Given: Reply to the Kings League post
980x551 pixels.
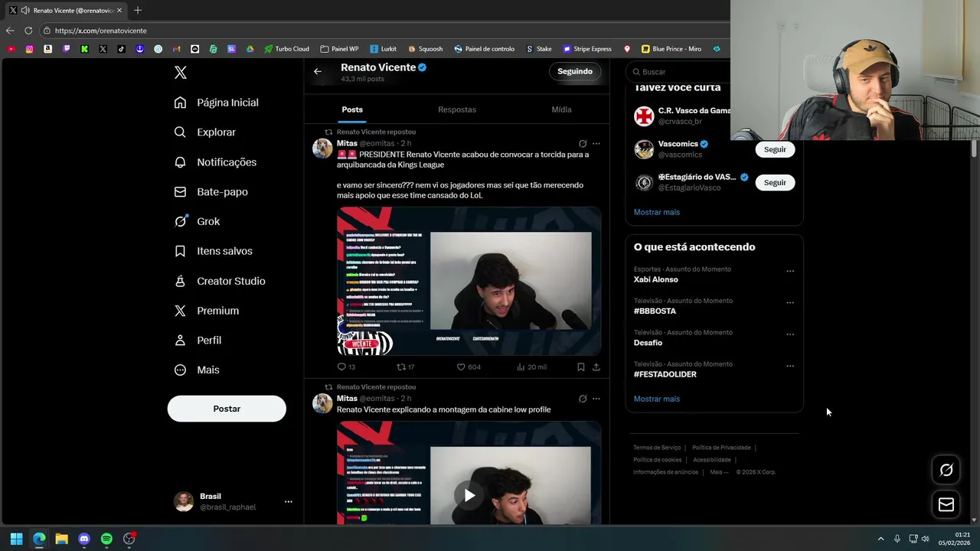Looking at the screenshot, I should [346, 367].
